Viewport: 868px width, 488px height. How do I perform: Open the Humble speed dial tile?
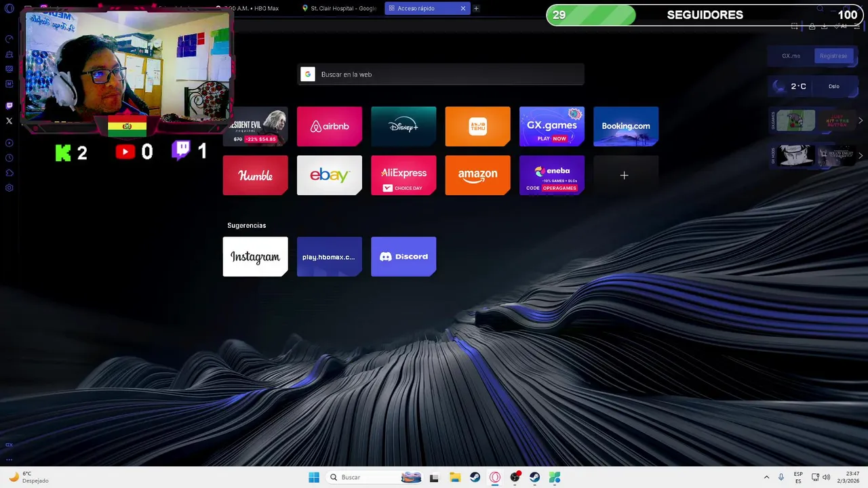pyautogui.click(x=255, y=176)
